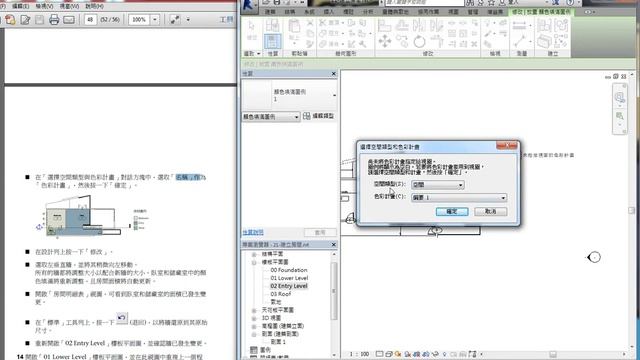The image size is (640, 360).
Task: Open the PDF zoom percentage dropdown arrow
Action: click(155, 19)
